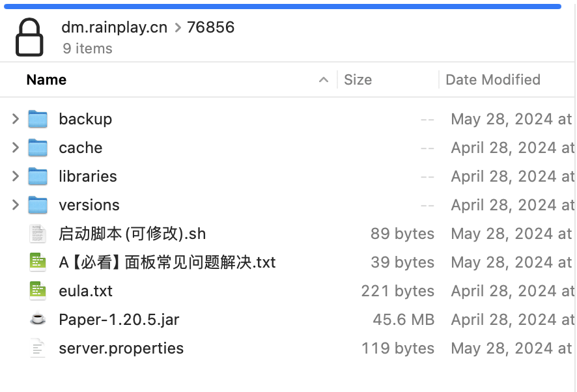Select the versions folder icon
This screenshot has width=577, height=392.
38,205
